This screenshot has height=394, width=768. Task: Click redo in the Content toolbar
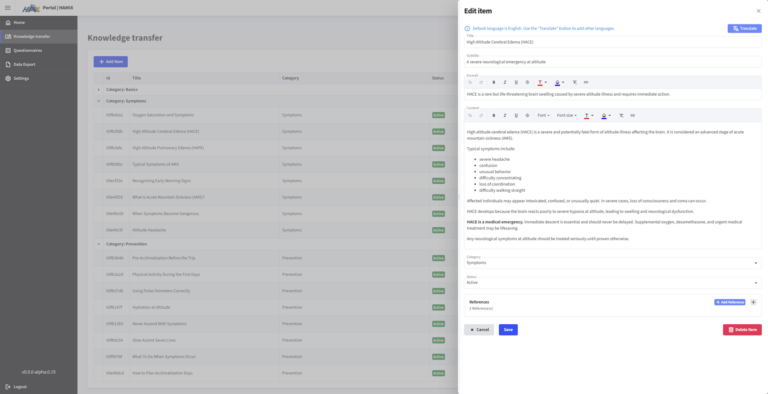pyautogui.click(x=481, y=116)
